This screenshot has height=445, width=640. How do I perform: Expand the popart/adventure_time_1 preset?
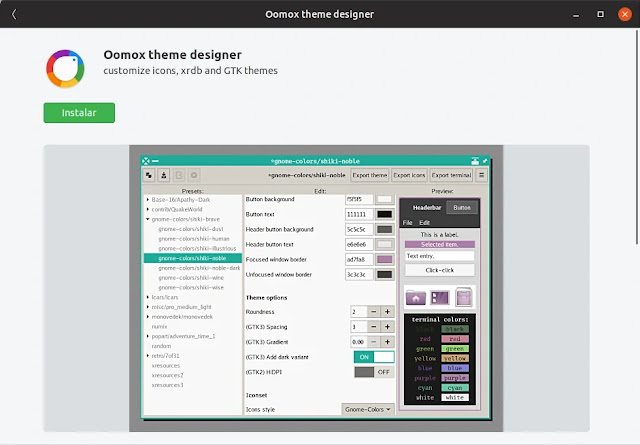(148, 336)
